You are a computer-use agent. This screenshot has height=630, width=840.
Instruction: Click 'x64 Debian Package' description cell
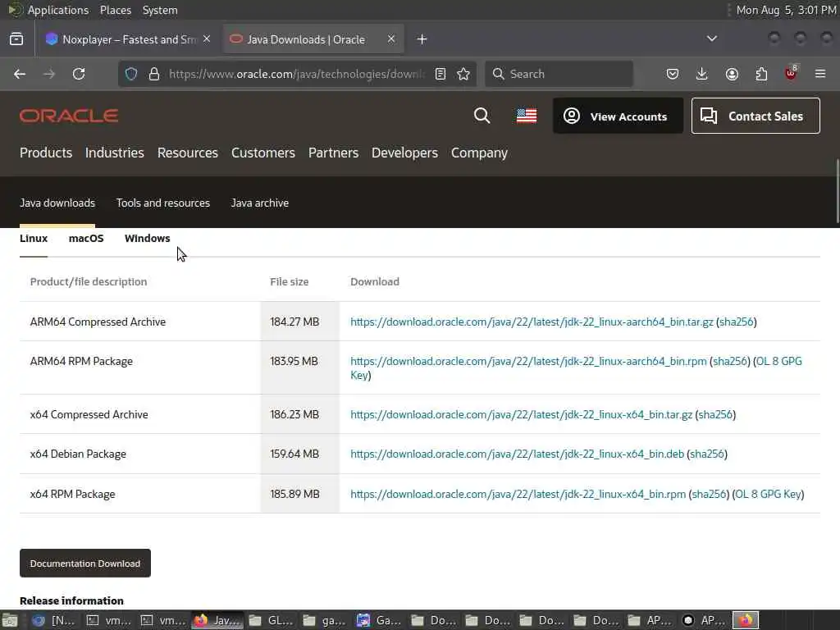[139, 454]
